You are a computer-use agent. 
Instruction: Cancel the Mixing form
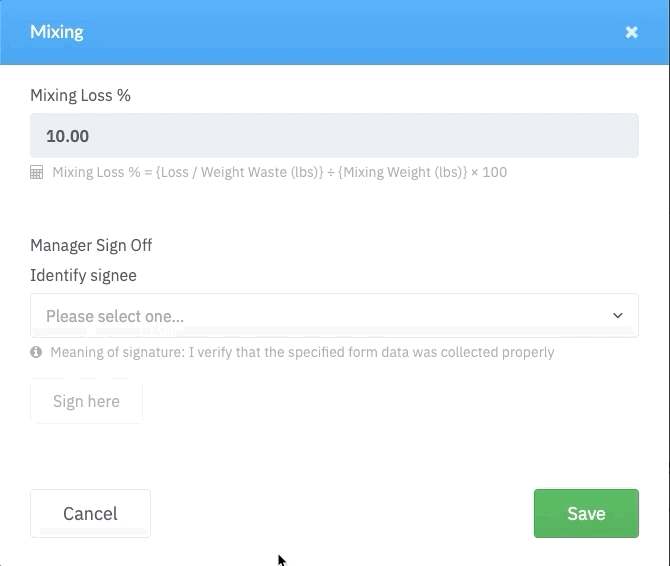click(x=90, y=513)
